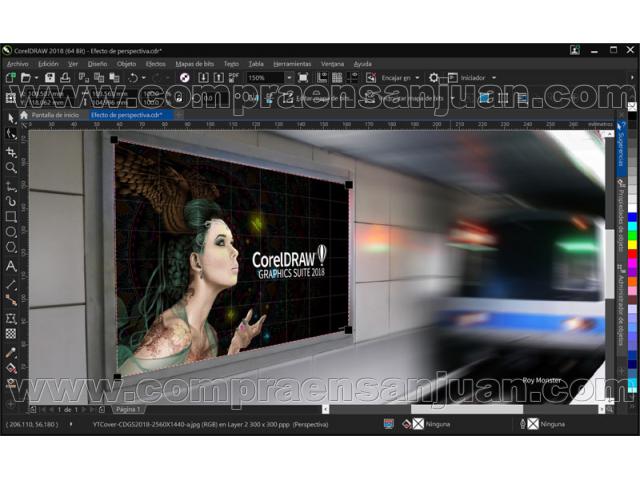This screenshot has width=640, height=480.
Task: Click the CorelDRAW billboard image on canvas
Action: click(231, 256)
